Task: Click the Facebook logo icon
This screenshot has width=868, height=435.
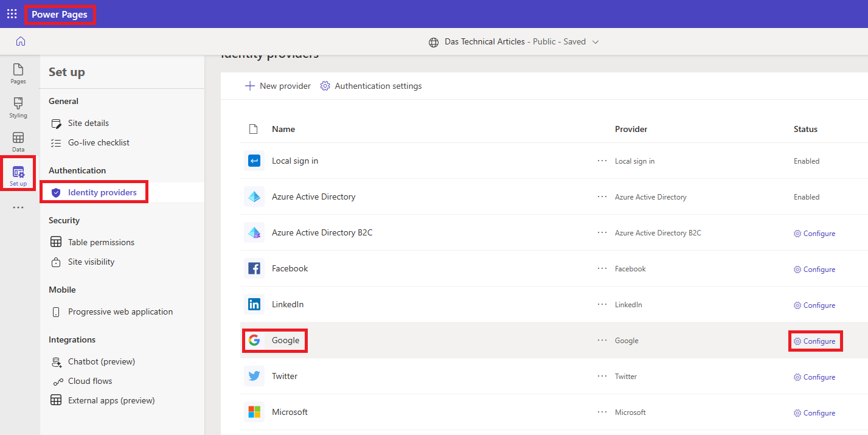Action: point(254,269)
